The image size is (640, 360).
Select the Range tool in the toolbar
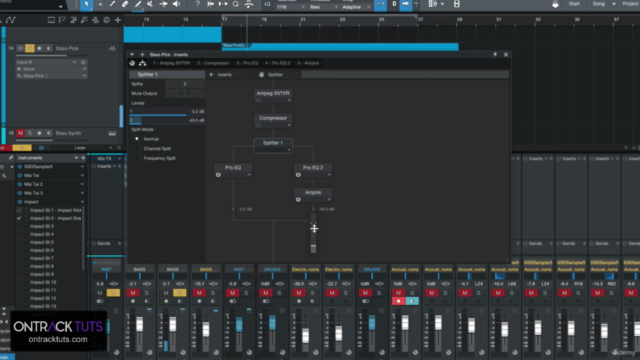[x=100, y=4]
